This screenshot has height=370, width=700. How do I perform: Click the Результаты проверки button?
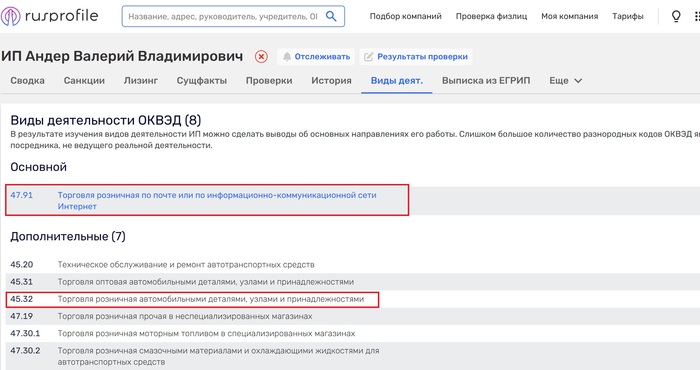416,57
